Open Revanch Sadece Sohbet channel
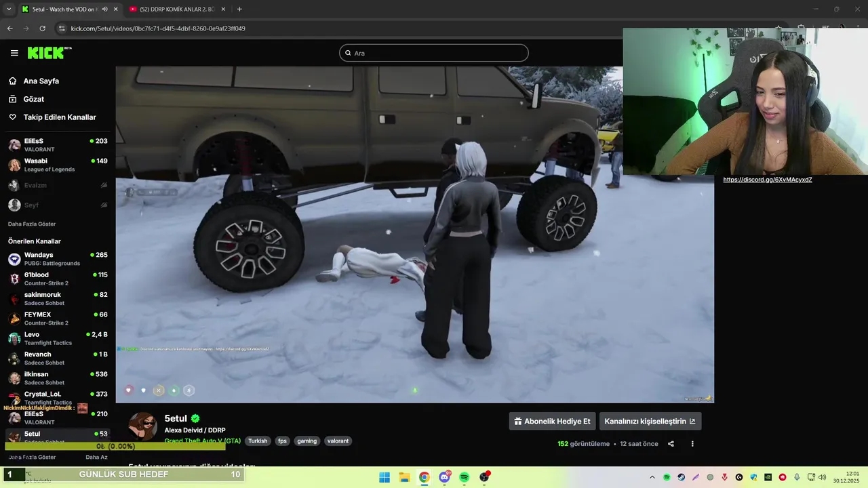868x488 pixels. click(58, 358)
